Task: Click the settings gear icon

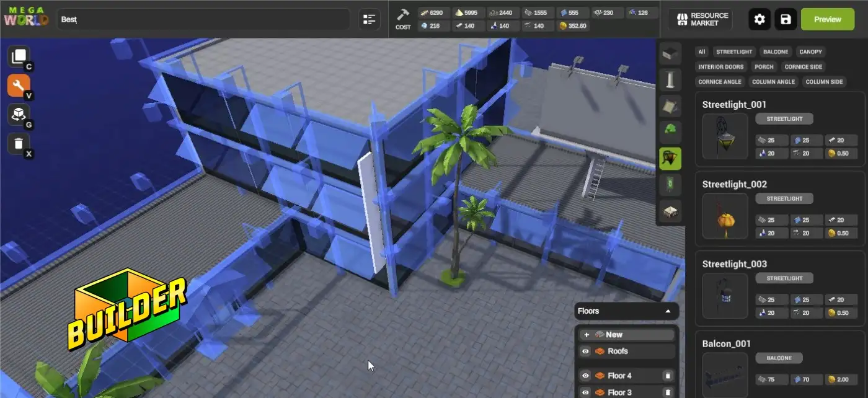Action: (x=759, y=19)
